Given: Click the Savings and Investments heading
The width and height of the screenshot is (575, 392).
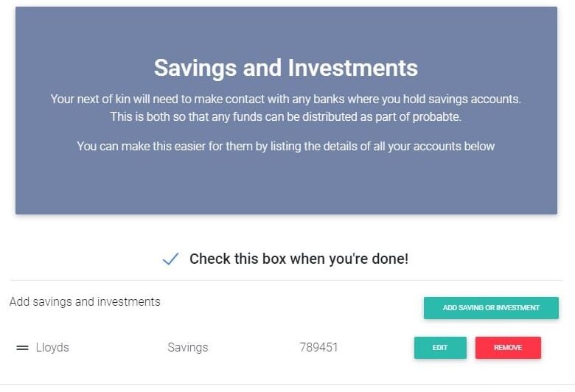Looking at the screenshot, I should click(286, 69).
